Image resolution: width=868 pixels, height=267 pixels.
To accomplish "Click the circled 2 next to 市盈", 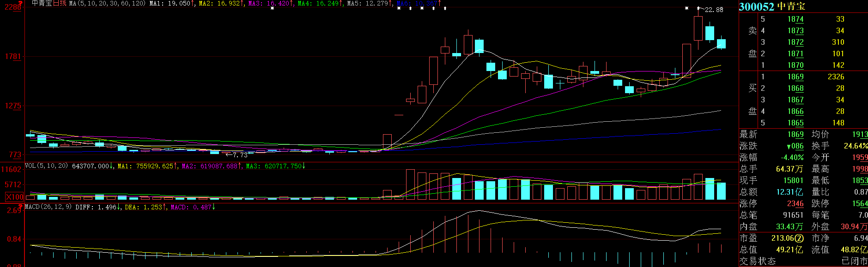I will (799, 238).
